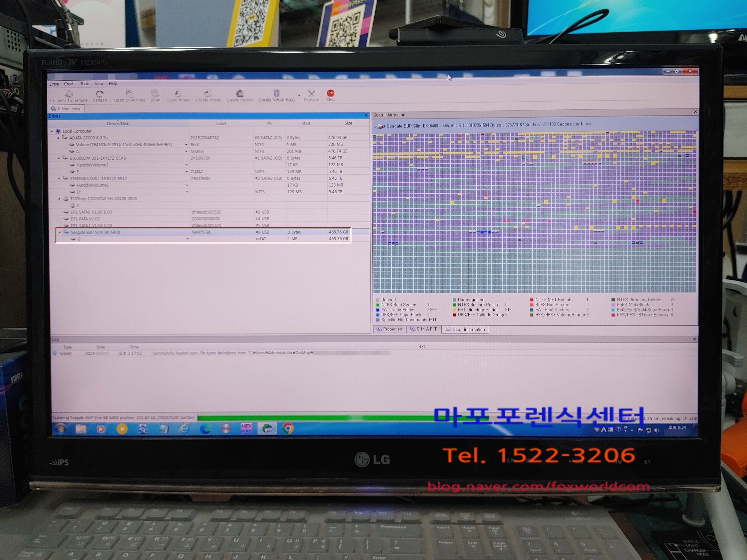Image resolution: width=747 pixels, height=560 pixels.
Task: Launch Google Chrome from the taskbar
Action: click(288, 429)
